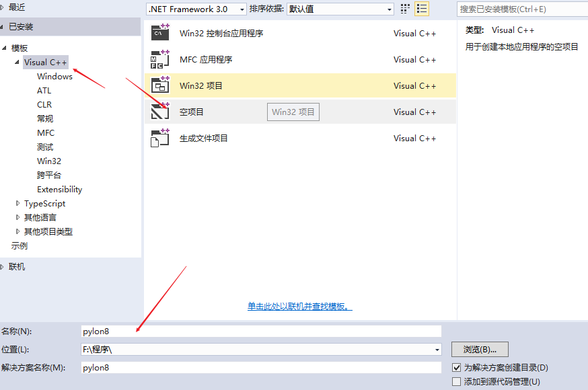Image resolution: width=588 pixels, height=390 pixels.
Task: Click inside the 名称 field showing pylon8
Action: click(261, 331)
